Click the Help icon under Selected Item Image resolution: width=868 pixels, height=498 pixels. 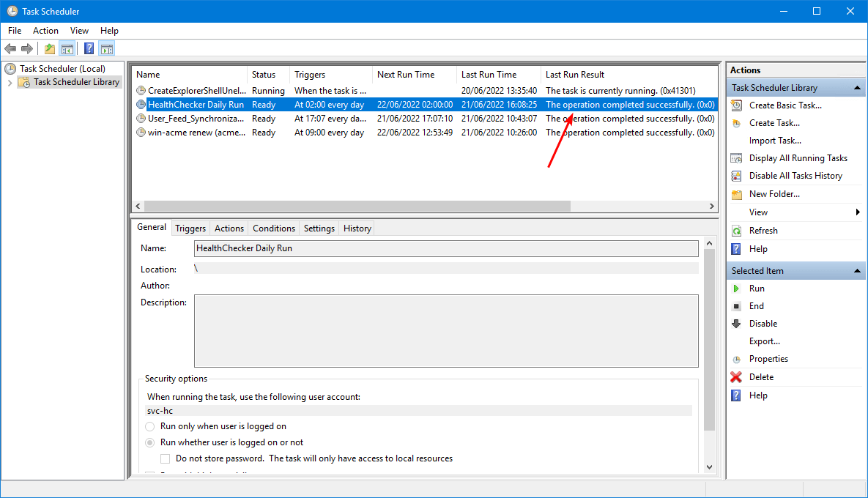click(x=736, y=395)
